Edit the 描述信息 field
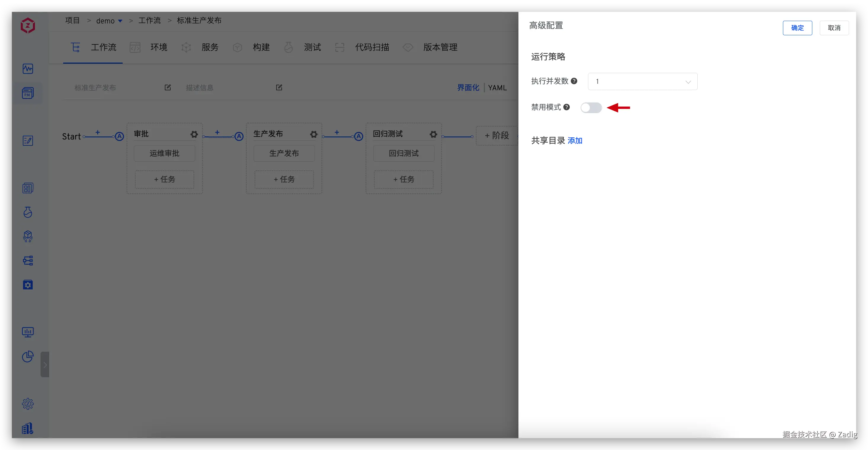868x450 pixels. [279, 88]
